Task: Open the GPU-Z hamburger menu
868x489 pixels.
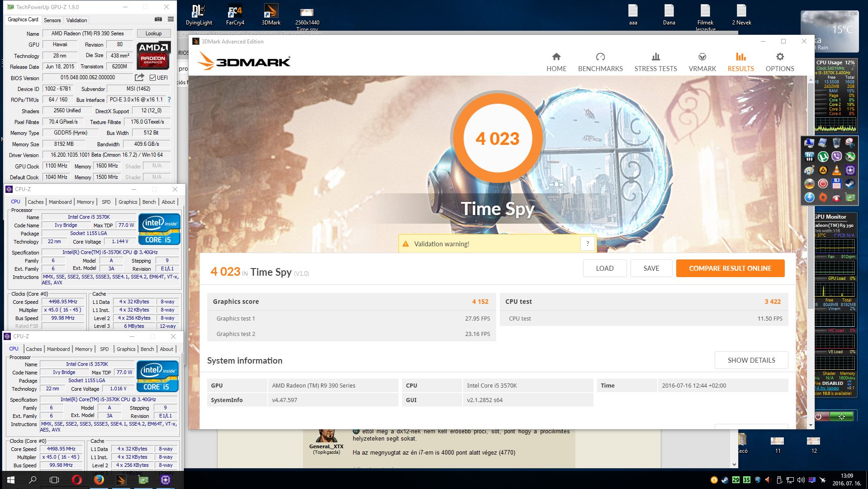Action: tap(171, 19)
